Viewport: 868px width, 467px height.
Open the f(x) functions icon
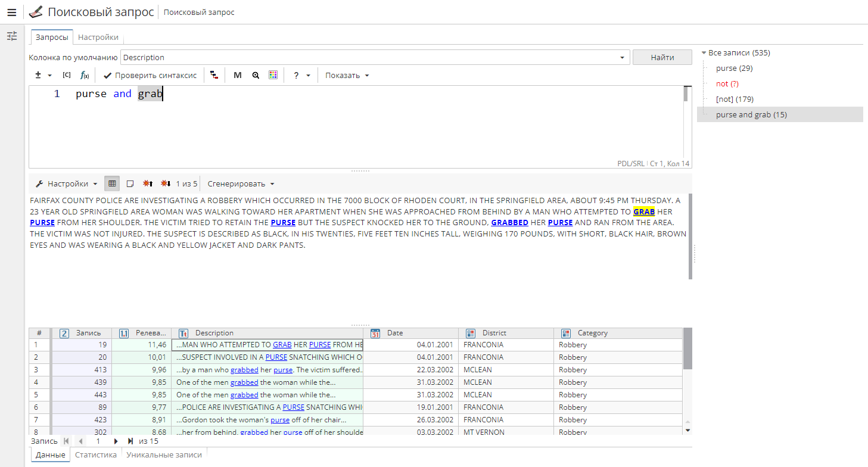85,75
